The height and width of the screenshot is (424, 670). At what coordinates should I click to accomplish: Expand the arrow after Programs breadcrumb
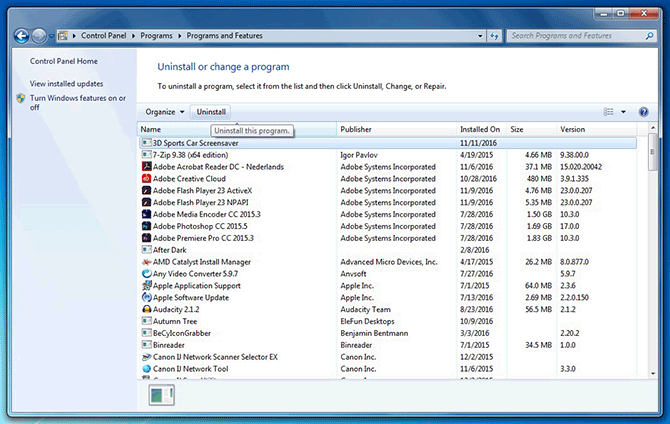point(179,36)
